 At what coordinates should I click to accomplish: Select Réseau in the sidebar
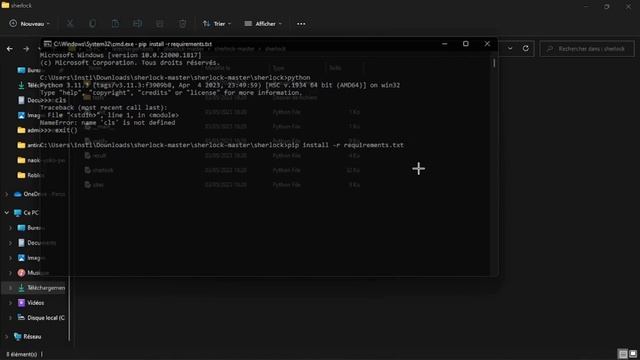coord(27,337)
